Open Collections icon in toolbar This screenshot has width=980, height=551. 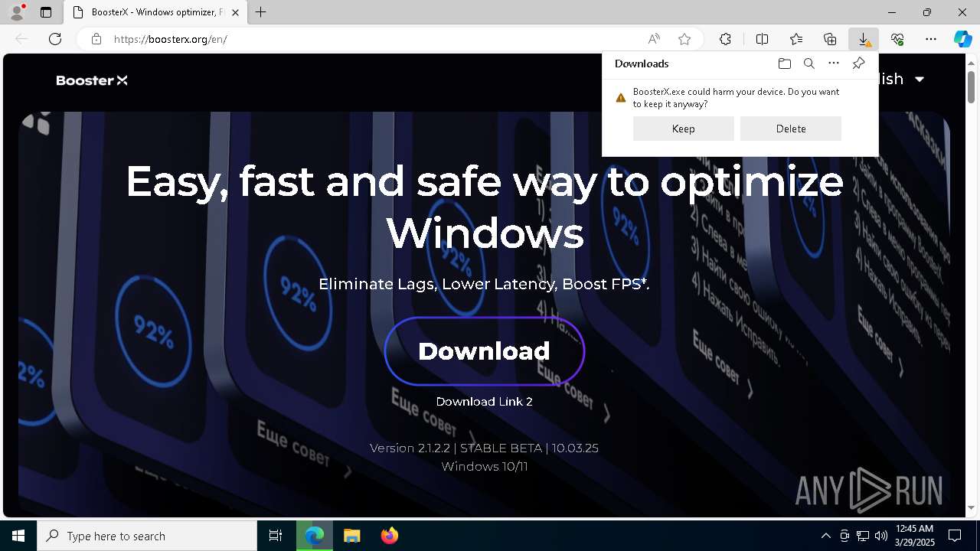(830, 39)
